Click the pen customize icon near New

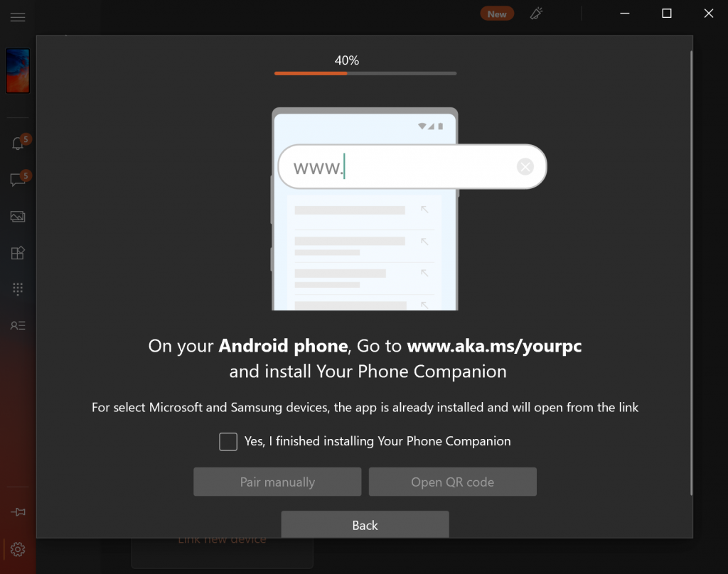click(536, 13)
